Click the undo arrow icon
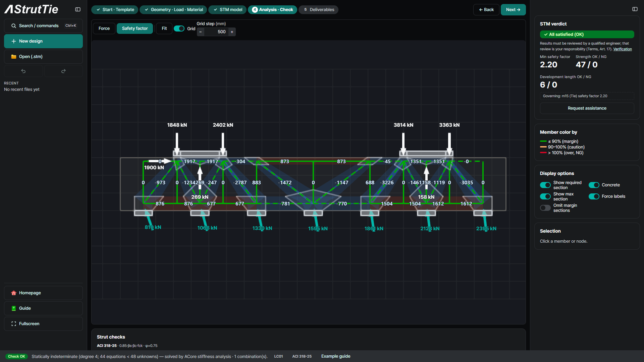The width and height of the screenshot is (644, 362). 23,71
